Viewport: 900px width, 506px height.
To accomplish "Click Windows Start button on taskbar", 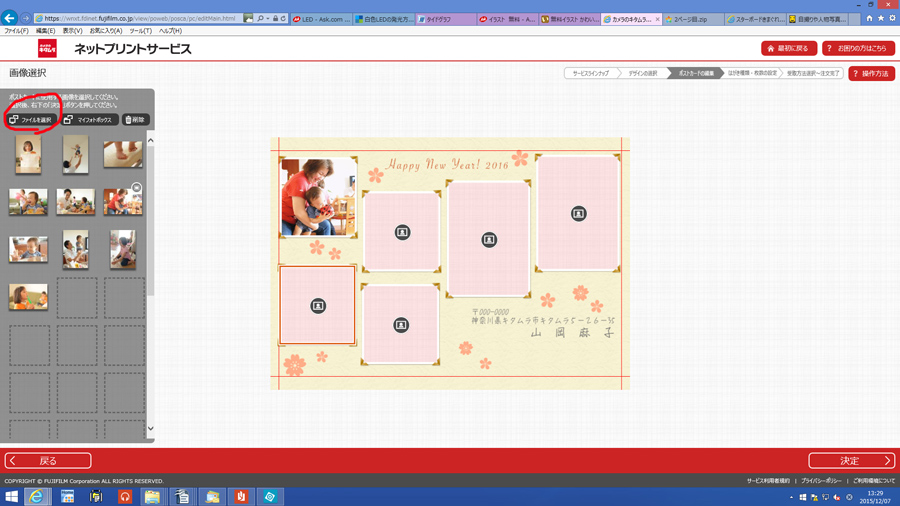I will (x=12, y=497).
